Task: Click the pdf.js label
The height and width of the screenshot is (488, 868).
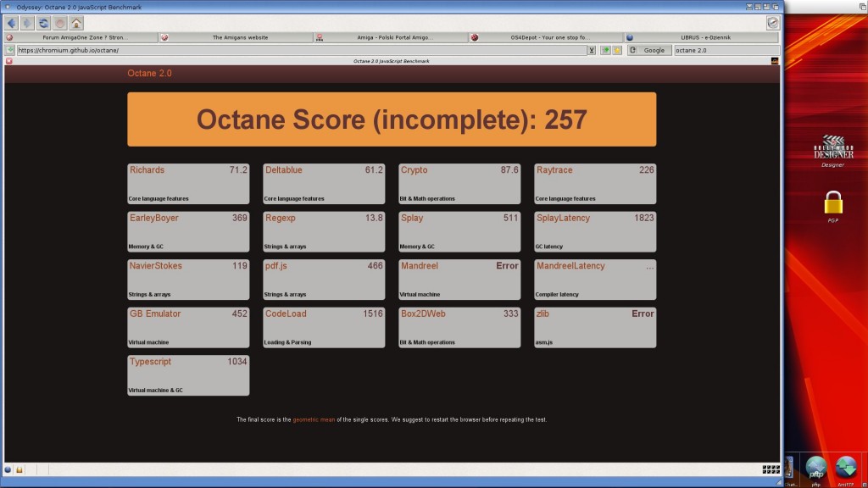Action: coord(275,266)
